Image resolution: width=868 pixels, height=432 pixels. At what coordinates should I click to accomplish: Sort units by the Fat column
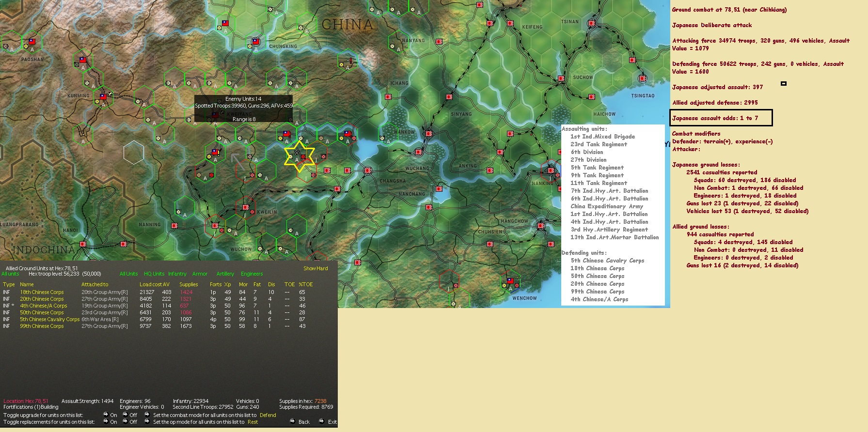[257, 284]
